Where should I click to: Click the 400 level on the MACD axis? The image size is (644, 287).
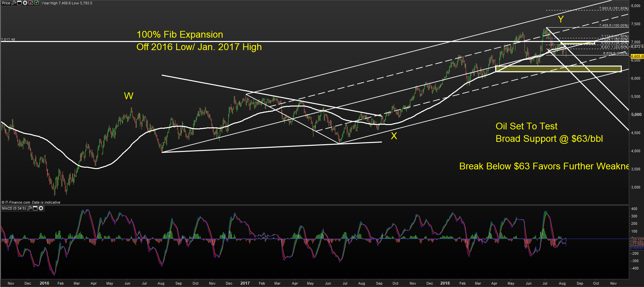[x=634, y=209]
